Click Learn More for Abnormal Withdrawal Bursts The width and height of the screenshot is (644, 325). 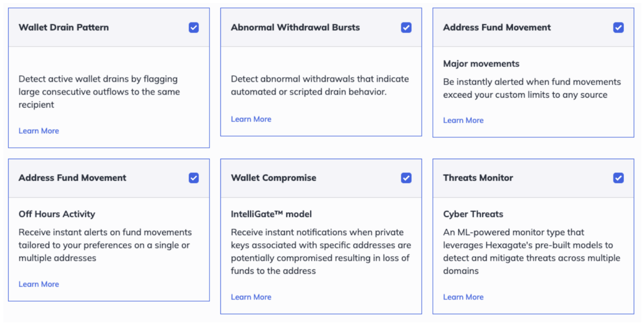click(251, 119)
